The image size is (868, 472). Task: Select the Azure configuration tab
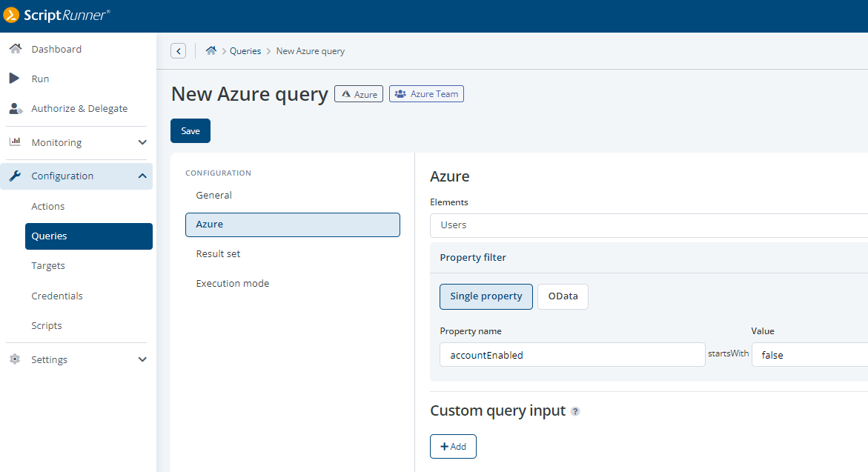(292, 225)
